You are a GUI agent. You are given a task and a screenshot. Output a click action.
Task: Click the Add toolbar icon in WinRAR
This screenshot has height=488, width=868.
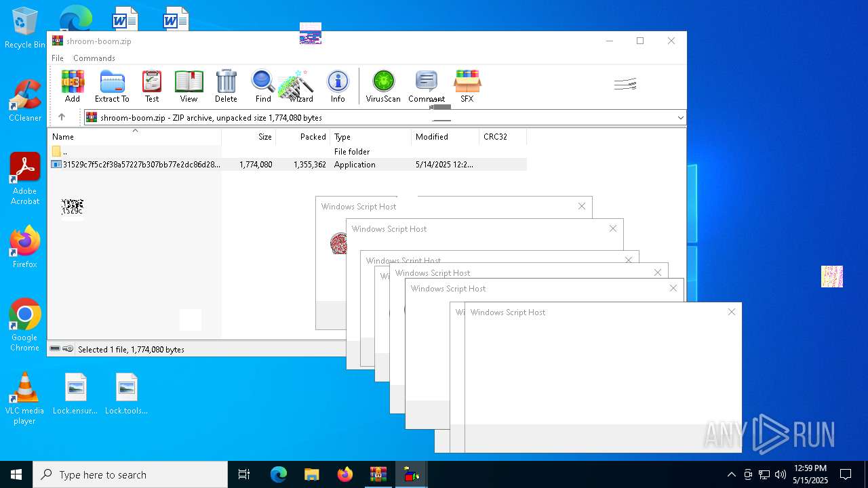coord(73,86)
